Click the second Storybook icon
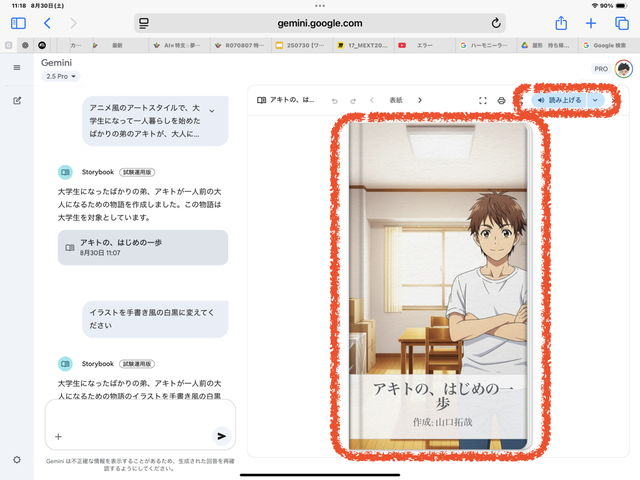640x480 pixels. pyautogui.click(x=65, y=364)
